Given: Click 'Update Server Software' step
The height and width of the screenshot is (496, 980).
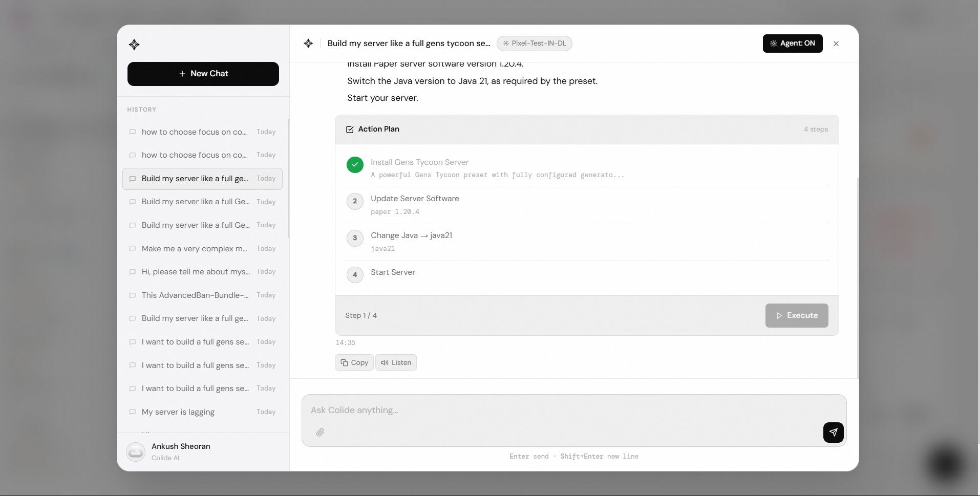Looking at the screenshot, I should point(415,199).
